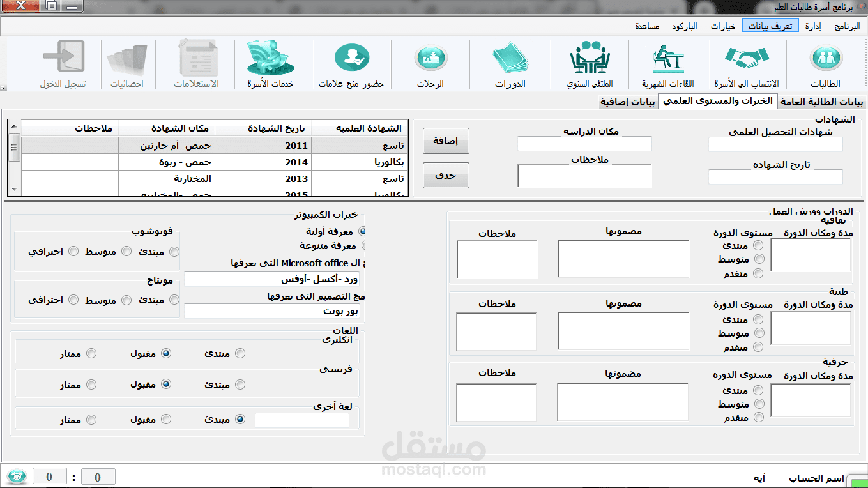The image size is (868, 488).
Task: Click table cell year 2014
Action: (264, 162)
